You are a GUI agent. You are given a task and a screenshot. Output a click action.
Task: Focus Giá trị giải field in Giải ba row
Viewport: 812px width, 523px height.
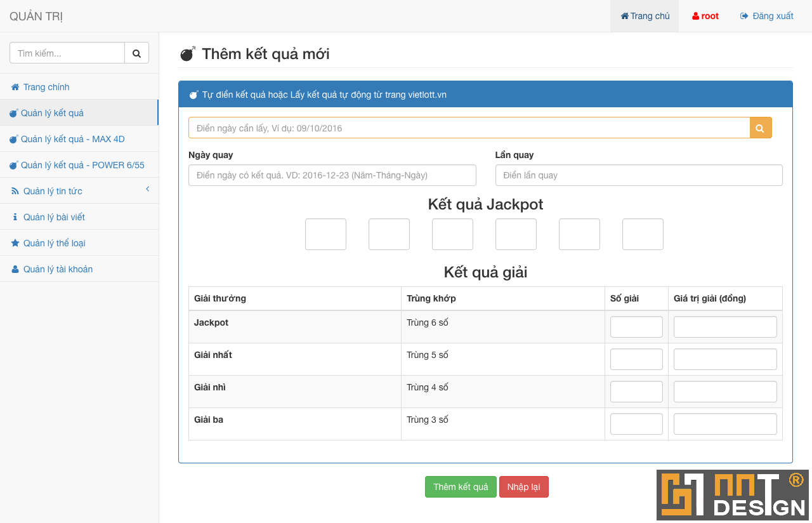[725, 424]
